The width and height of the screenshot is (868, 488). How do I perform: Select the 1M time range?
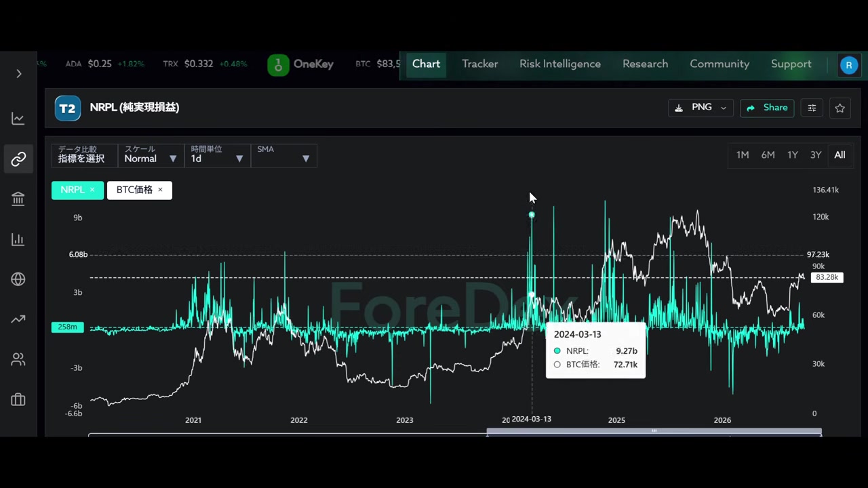[x=743, y=155]
